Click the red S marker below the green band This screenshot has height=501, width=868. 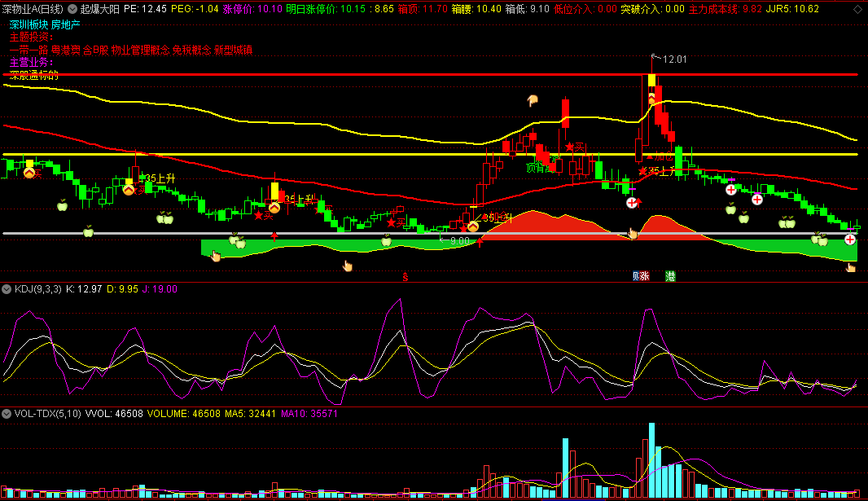click(x=406, y=277)
